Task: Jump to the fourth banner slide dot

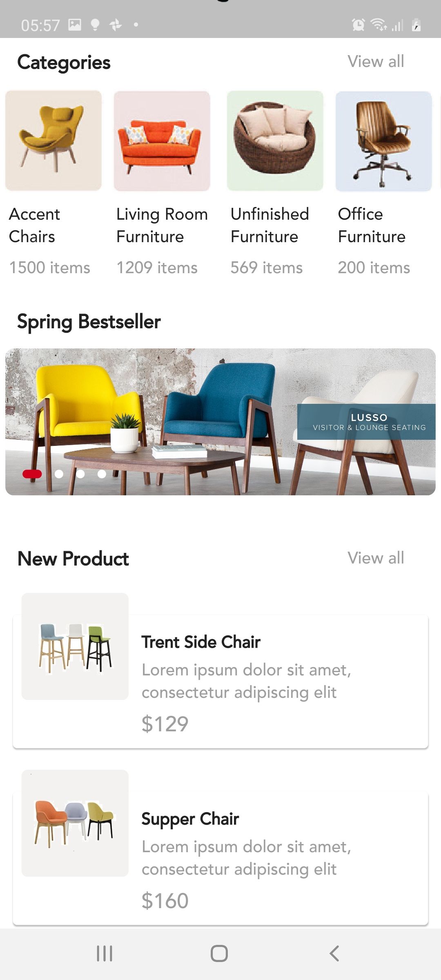Action: (102, 474)
